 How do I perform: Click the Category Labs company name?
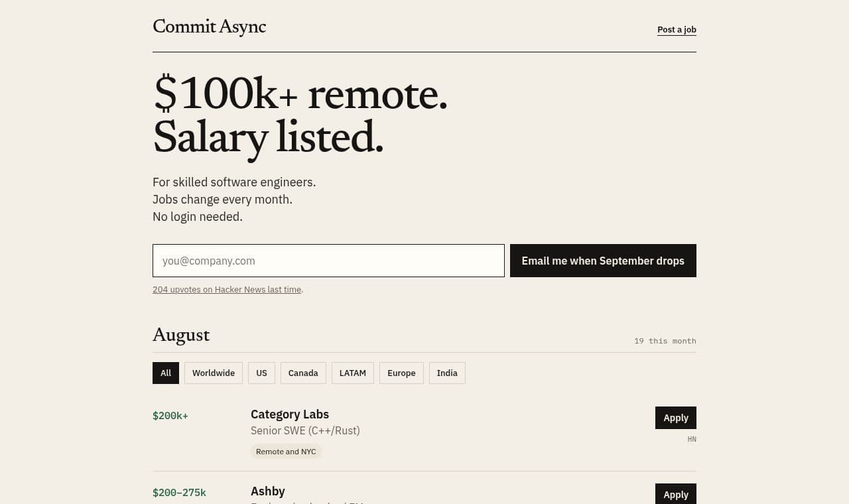[290, 414]
